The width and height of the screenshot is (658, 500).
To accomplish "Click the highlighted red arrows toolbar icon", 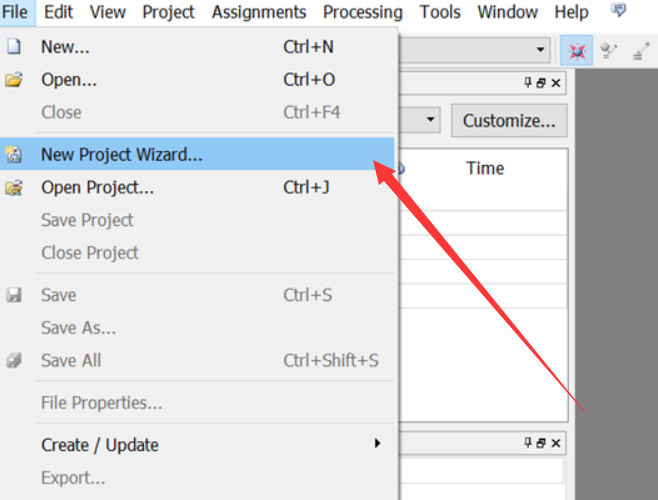I will tap(577, 50).
